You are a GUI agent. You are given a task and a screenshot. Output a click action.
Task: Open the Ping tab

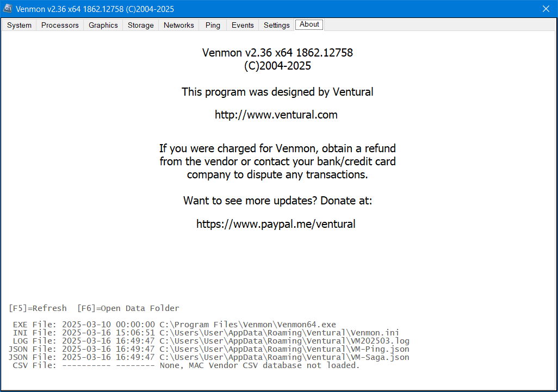(x=213, y=25)
